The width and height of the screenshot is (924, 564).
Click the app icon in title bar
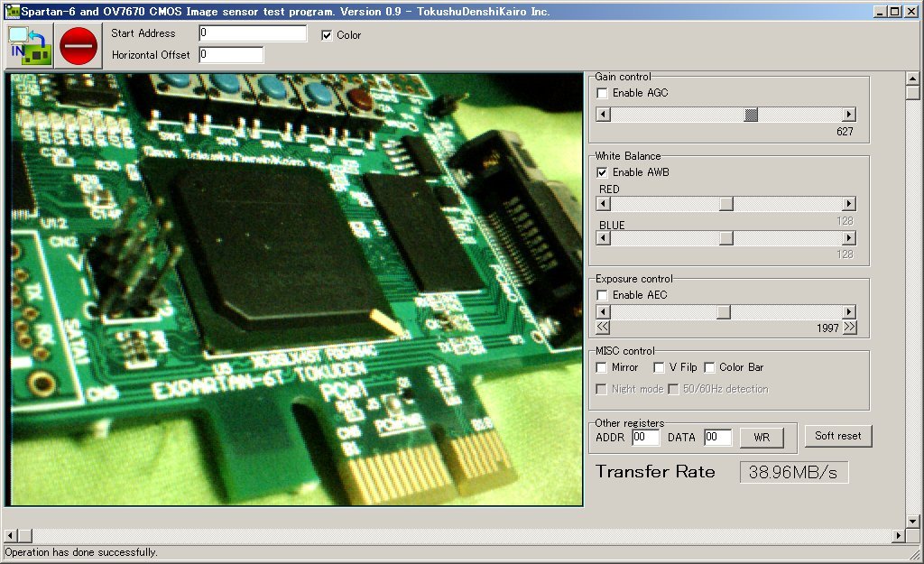coord(12,12)
